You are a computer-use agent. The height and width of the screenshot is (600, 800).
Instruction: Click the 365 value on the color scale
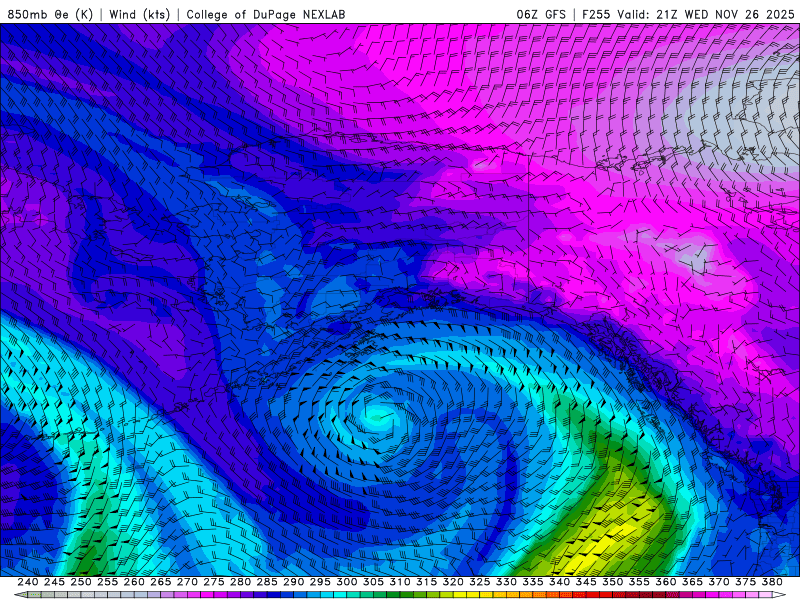(x=692, y=582)
